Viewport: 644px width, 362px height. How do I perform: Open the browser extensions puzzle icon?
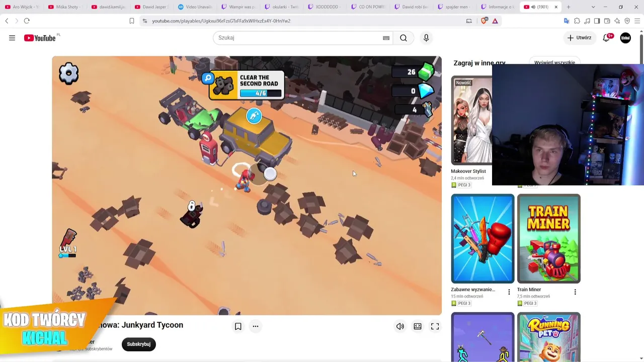[577, 21]
